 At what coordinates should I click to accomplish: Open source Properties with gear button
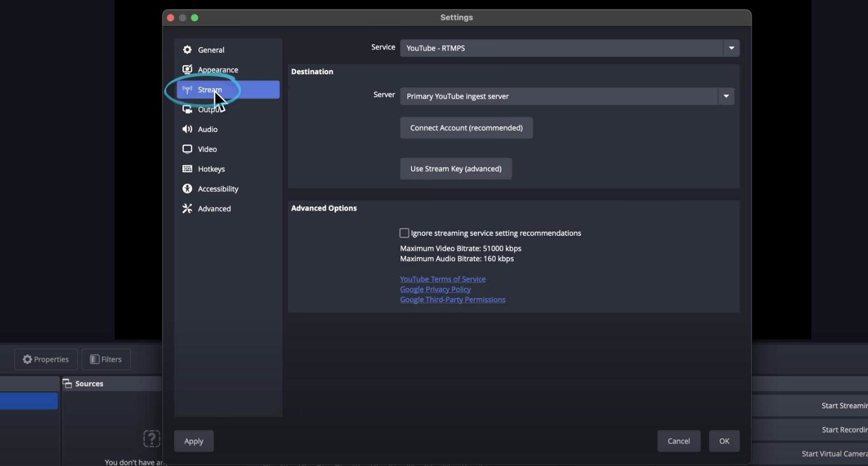(46, 360)
